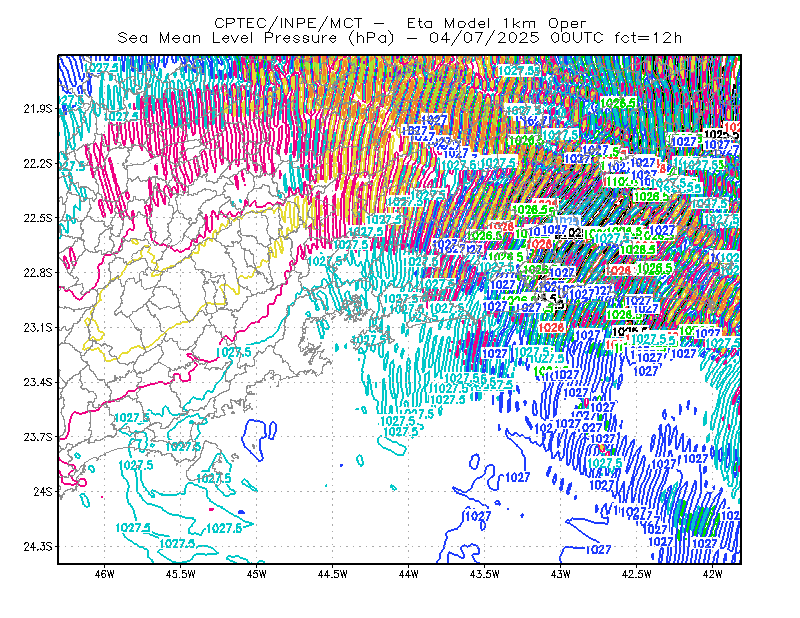Select the 45.5W longitude tick label
Screen dimensions: 800x618
pyautogui.click(x=181, y=574)
